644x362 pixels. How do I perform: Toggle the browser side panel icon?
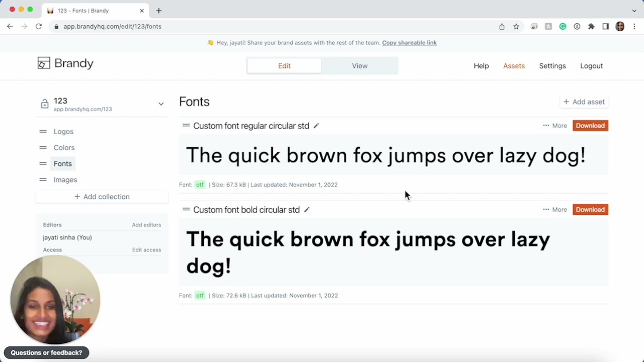[605, 27]
